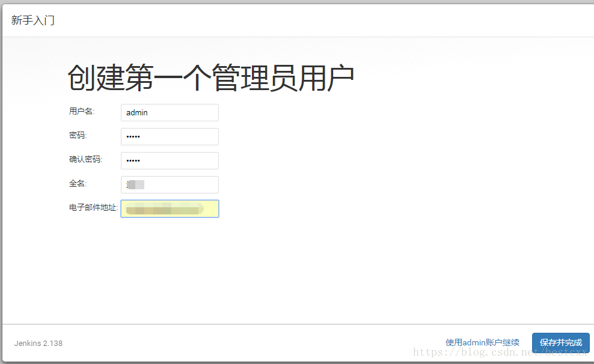Click the masked password dots in 密码 field

[133, 136]
